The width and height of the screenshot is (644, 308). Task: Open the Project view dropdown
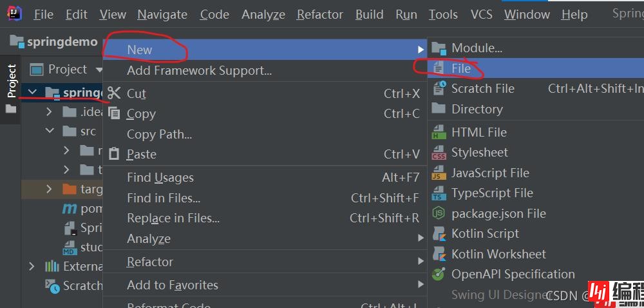click(x=99, y=70)
